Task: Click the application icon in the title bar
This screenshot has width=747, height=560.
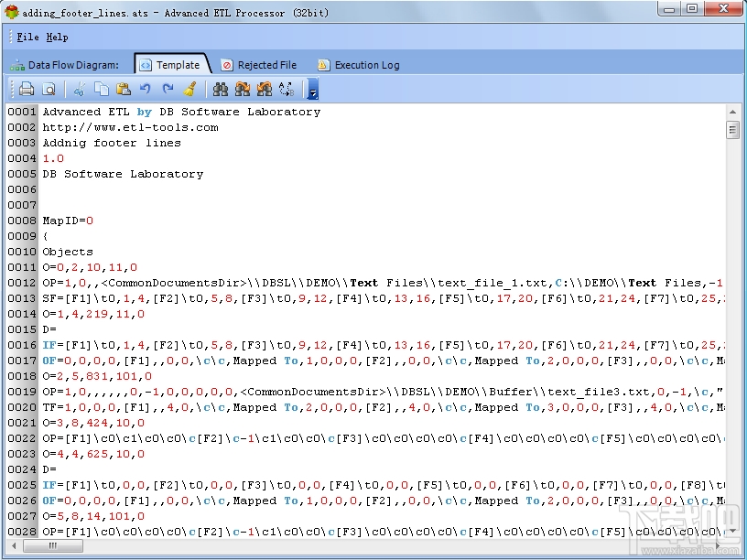Action: (11, 13)
